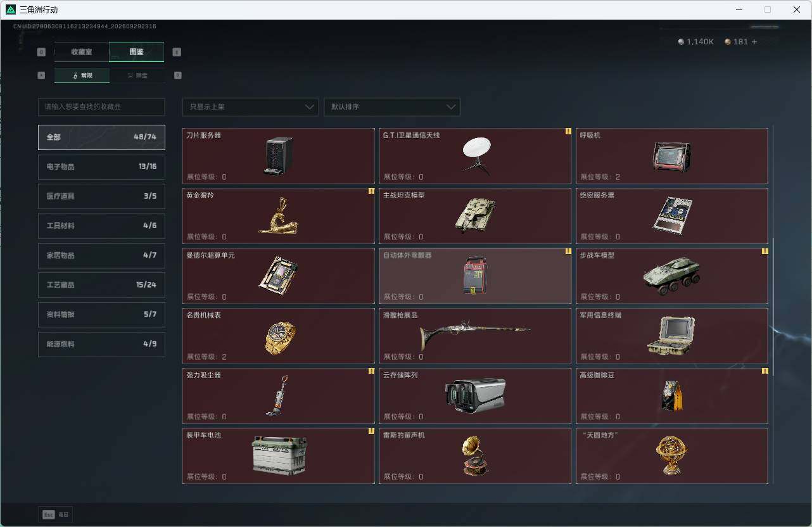Select the "天圆地方" armillary sphere icon
Viewport: 812px width, 527px height.
point(671,455)
